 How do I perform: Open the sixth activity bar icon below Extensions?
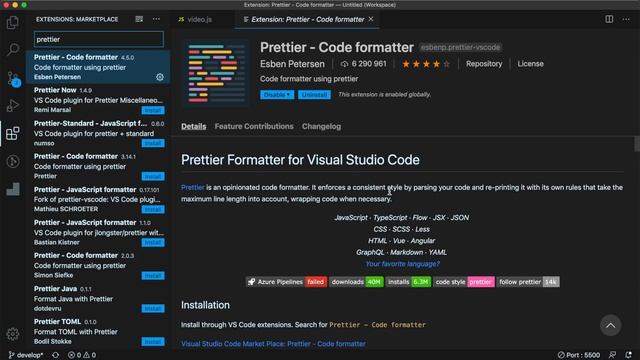point(13,162)
